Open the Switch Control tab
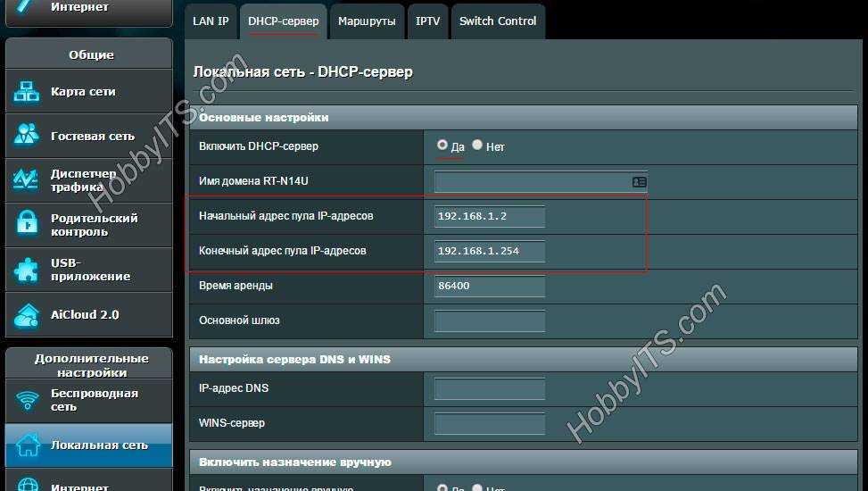Viewport: 868px width, 491px height. pyautogui.click(x=497, y=21)
